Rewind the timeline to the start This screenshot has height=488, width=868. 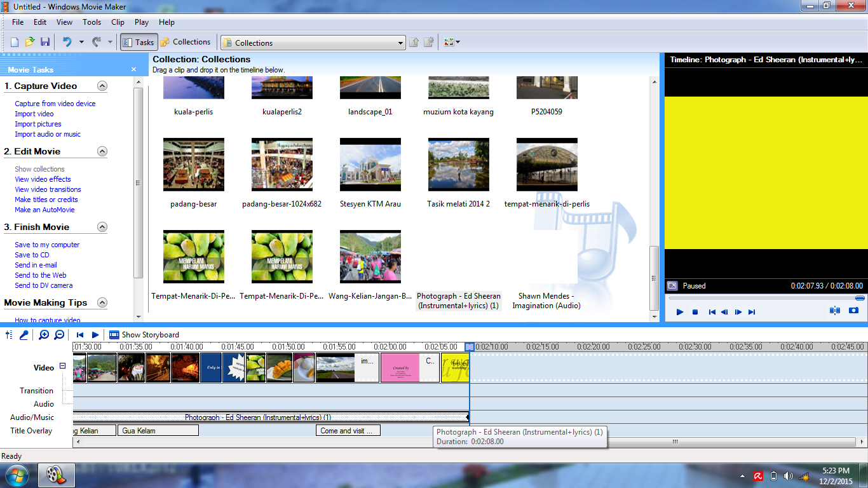tap(80, 335)
